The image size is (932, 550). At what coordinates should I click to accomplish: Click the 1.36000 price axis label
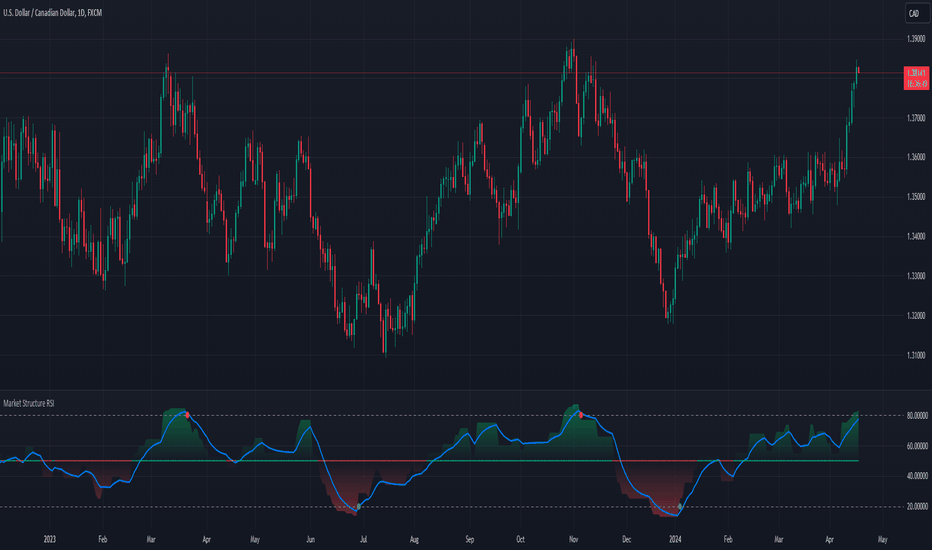click(x=916, y=157)
